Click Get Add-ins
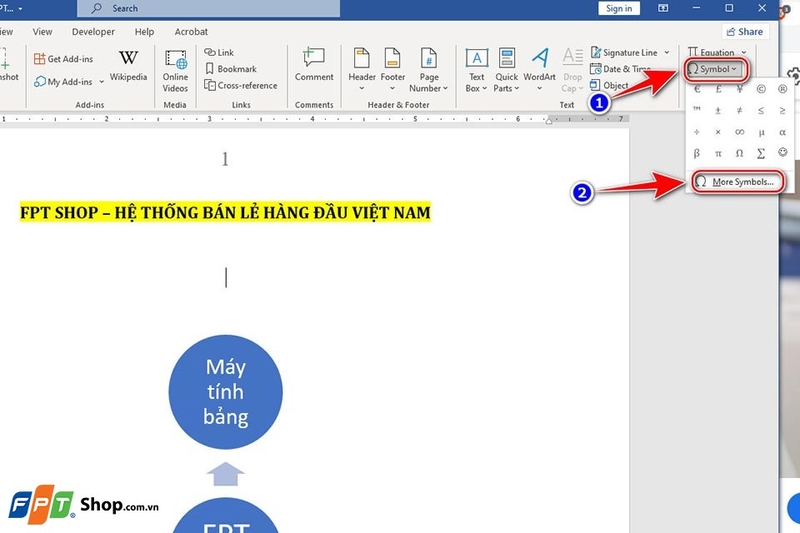 [63, 59]
